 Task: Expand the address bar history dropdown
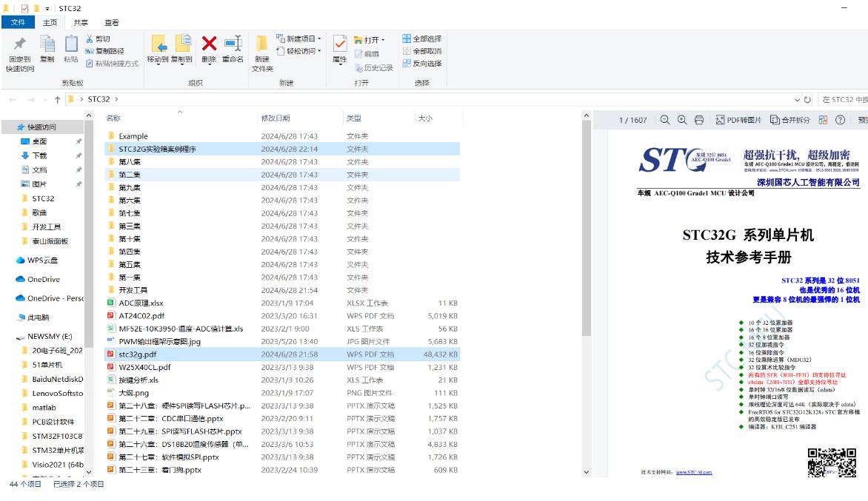(x=797, y=100)
